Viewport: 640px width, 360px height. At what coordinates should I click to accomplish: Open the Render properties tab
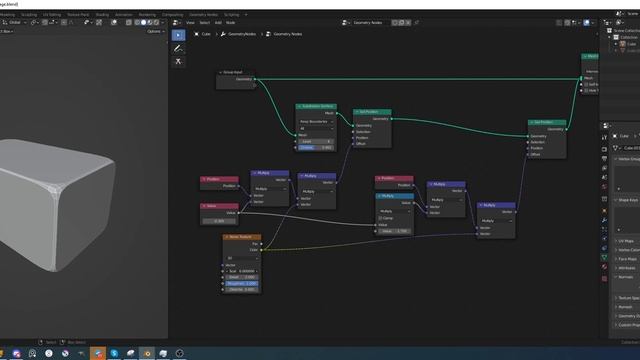604,149
